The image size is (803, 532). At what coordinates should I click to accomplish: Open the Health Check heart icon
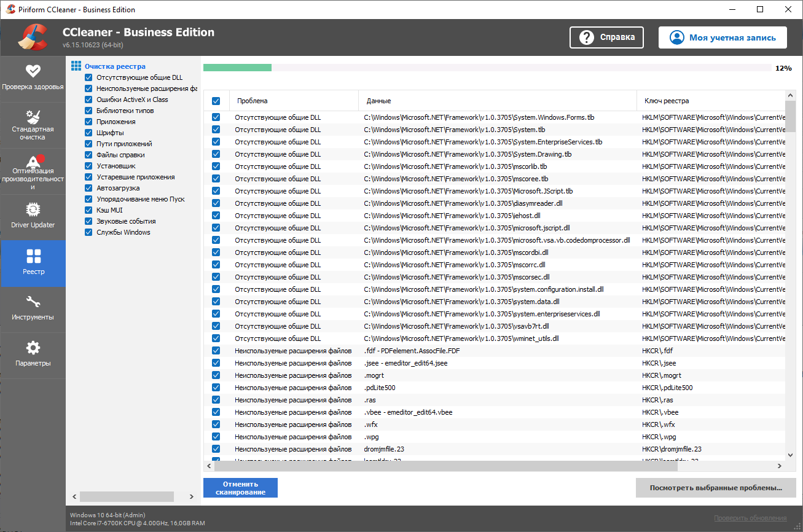(x=33, y=71)
